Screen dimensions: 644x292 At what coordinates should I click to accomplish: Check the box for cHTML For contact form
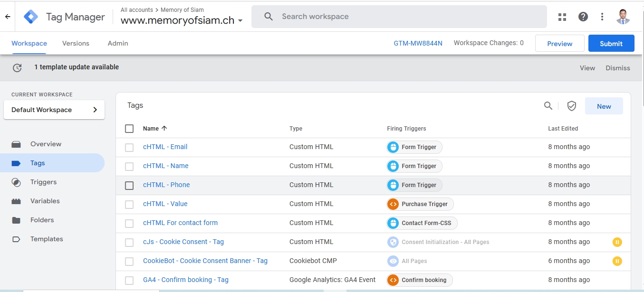[x=129, y=224]
